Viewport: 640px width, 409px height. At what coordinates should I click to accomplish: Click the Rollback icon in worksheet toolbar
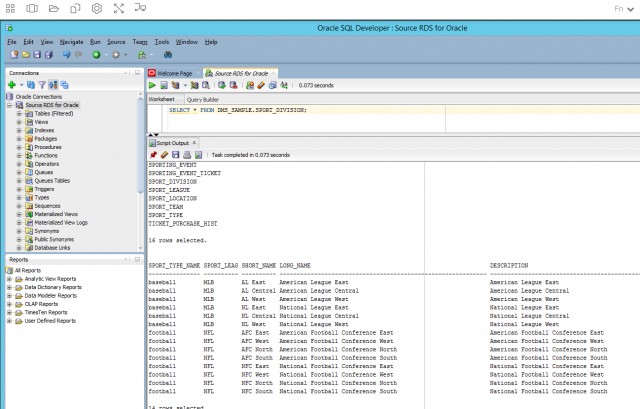click(233, 85)
